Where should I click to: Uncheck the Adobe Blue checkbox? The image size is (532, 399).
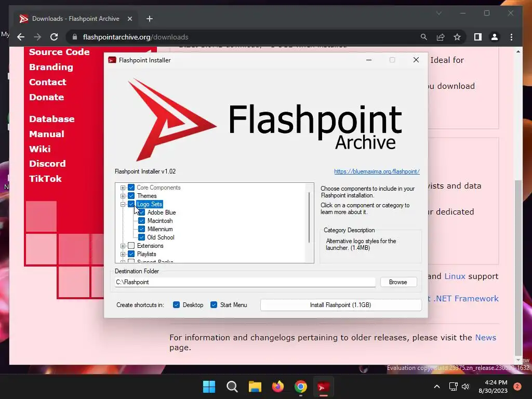[142, 212]
